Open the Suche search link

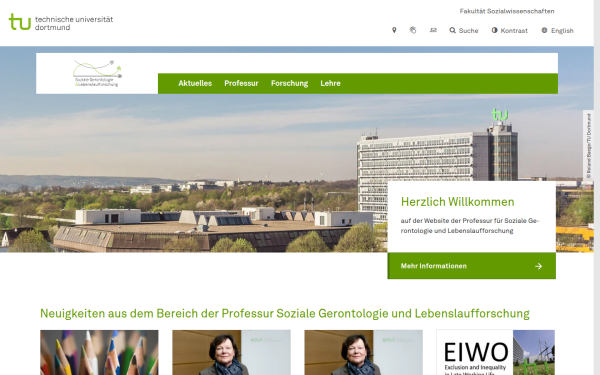tap(464, 31)
